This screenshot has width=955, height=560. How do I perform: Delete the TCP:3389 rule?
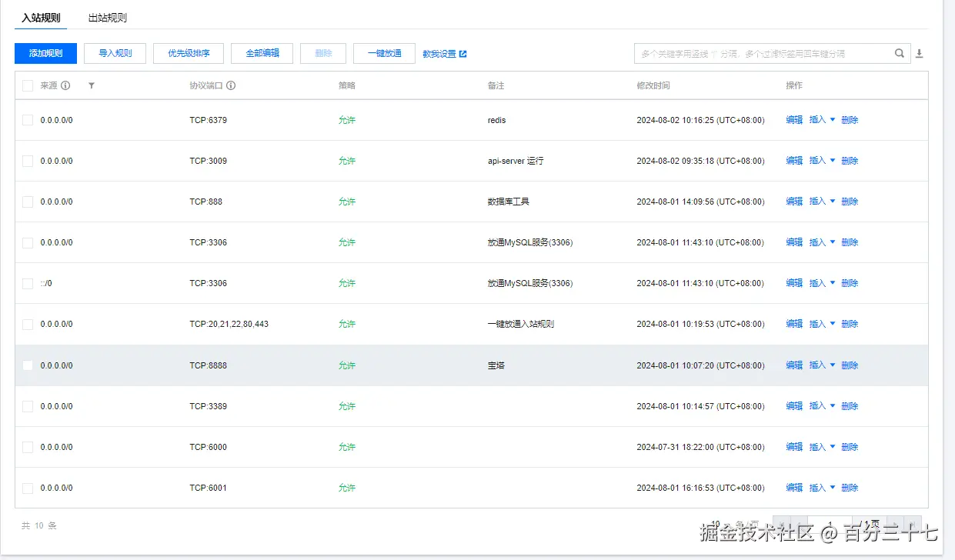tap(850, 406)
